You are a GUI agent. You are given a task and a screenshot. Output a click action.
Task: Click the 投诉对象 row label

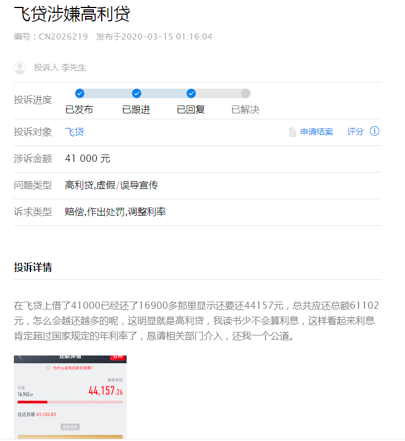coord(33,132)
